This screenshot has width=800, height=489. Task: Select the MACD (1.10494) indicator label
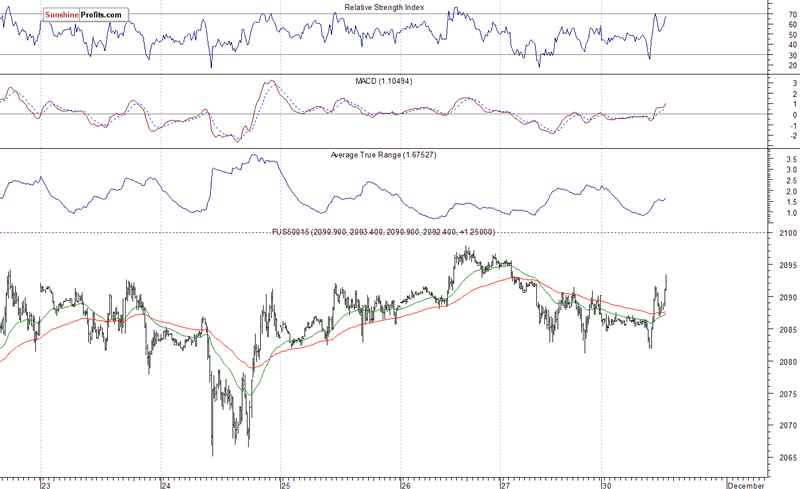coord(384,81)
